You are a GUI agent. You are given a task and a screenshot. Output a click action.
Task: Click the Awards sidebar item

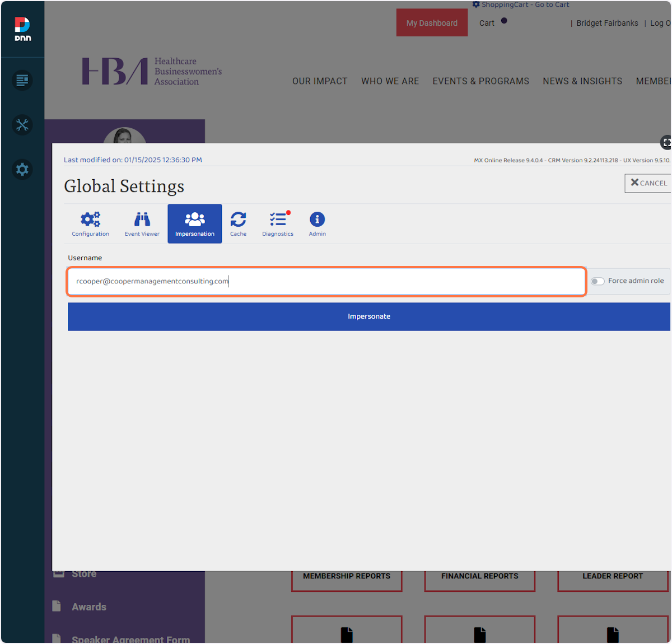pyautogui.click(x=89, y=607)
